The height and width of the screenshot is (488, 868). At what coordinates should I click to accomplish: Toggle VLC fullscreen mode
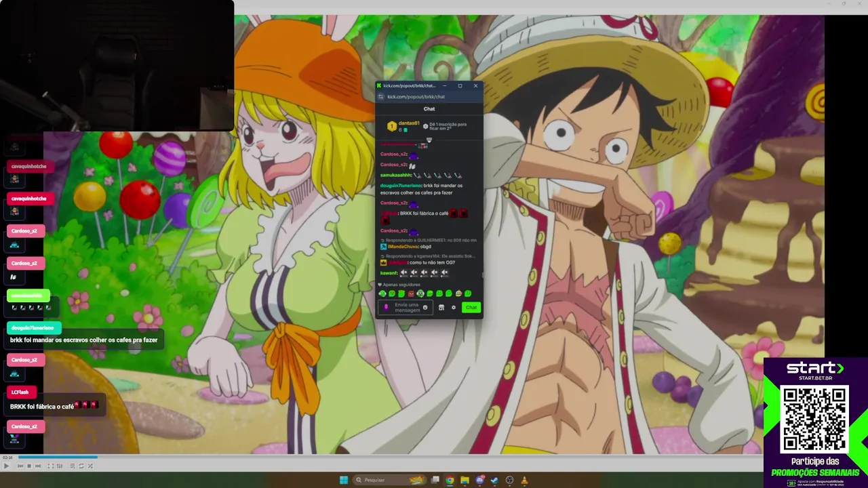pyautogui.click(x=51, y=466)
